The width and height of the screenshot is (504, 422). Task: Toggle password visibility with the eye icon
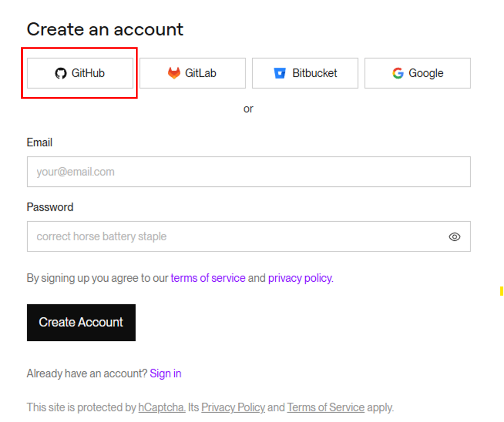tap(454, 237)
